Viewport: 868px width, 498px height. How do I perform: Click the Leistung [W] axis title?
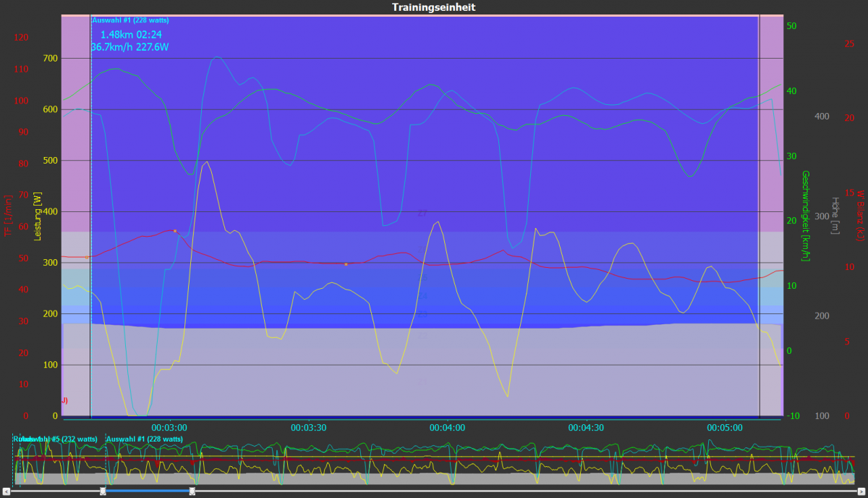[x=38, y=216]
